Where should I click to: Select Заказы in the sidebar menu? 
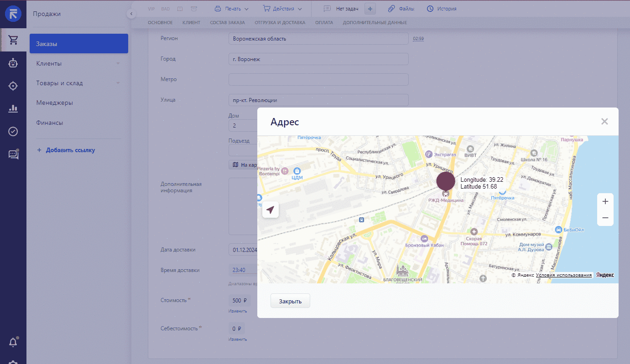tap(79, 44)
